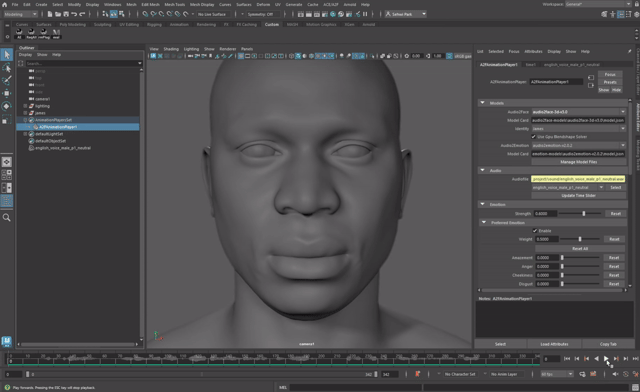The image size is (640, 392).
Task: Click the Undo arrow icon
Action: (74, 14)
